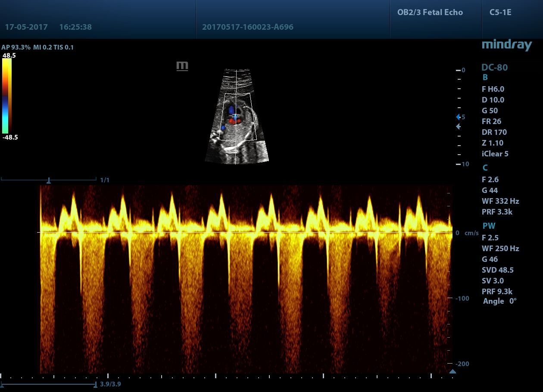Click the gray arrow marker below depth 5
This screenshot has height=392, width=543.
point(458,127)
